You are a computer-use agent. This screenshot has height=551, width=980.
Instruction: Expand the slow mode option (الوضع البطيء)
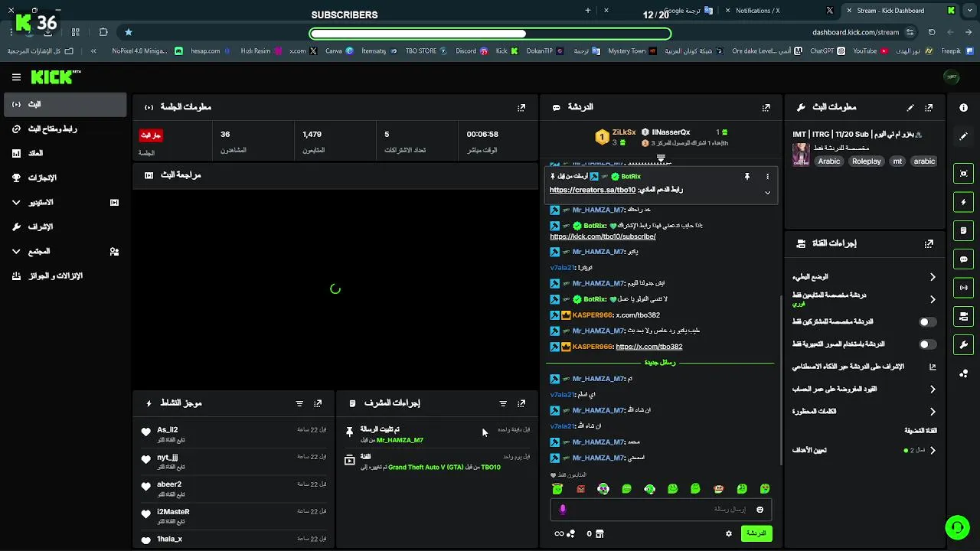932,277
